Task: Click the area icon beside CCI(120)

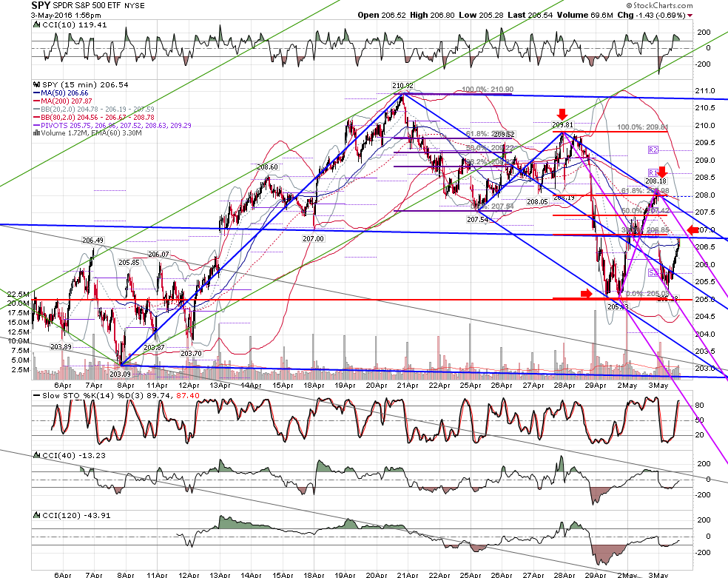Action: point(37,515)
